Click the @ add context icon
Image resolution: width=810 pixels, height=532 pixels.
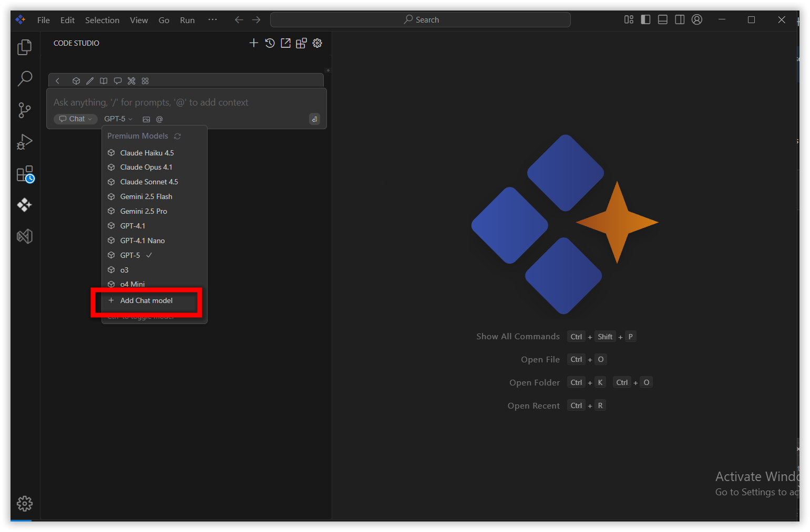[159, 119]
